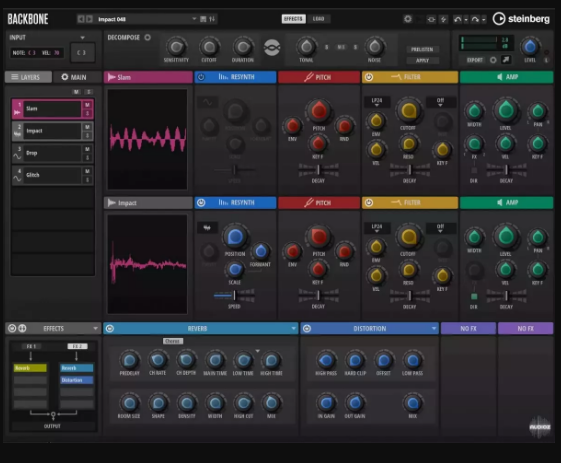
Task: Toggle the Impact Filter power button
Action: [369, 203]
